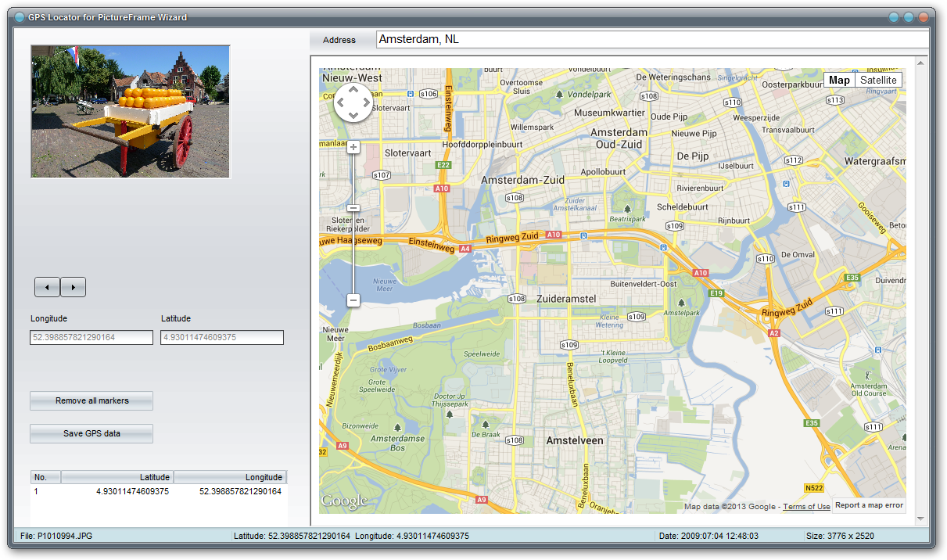
Task: Report a map error
Action: [869, 505]
